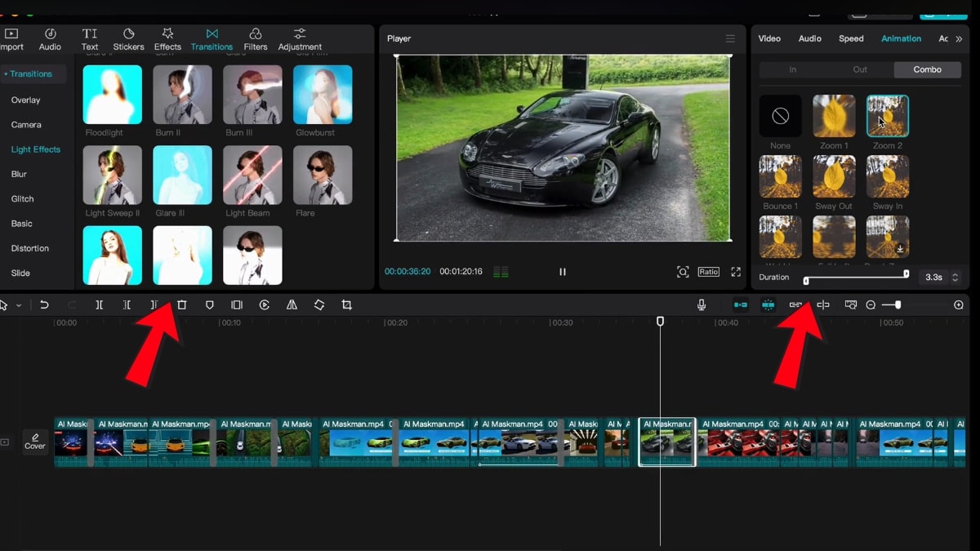
Task: Click the Rotate icon in timeline toolbar
Action: (319, 304)
